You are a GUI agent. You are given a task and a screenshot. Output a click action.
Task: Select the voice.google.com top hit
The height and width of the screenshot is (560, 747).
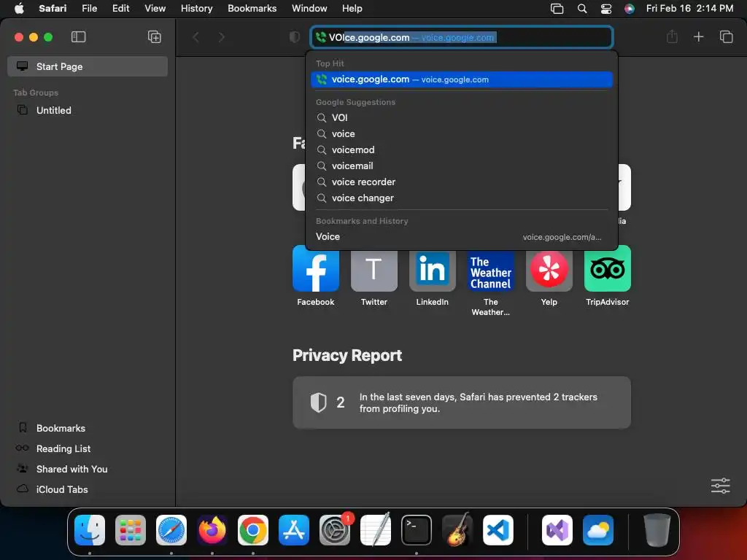point(462,79)
